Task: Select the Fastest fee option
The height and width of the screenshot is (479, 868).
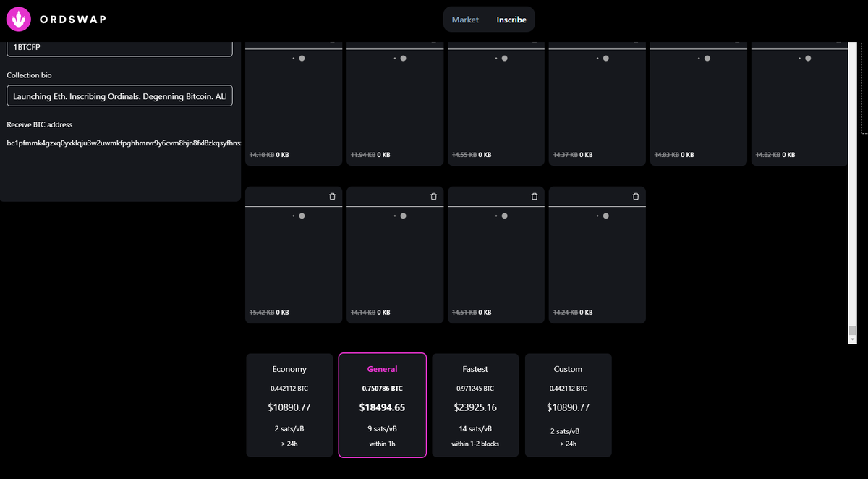Action: pyautogui.click(x=475, y=405)
